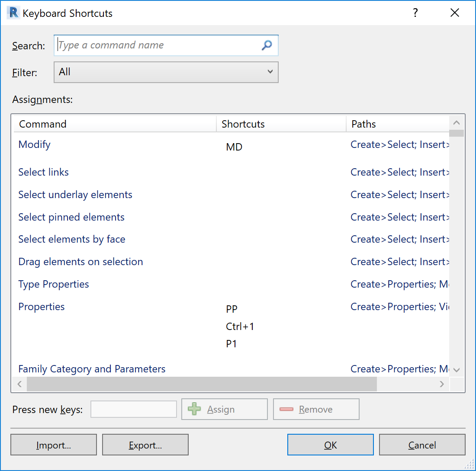Open the Filter dropdown showing All
The height and width of the screenshot is (471, 476).
(166, 72)
